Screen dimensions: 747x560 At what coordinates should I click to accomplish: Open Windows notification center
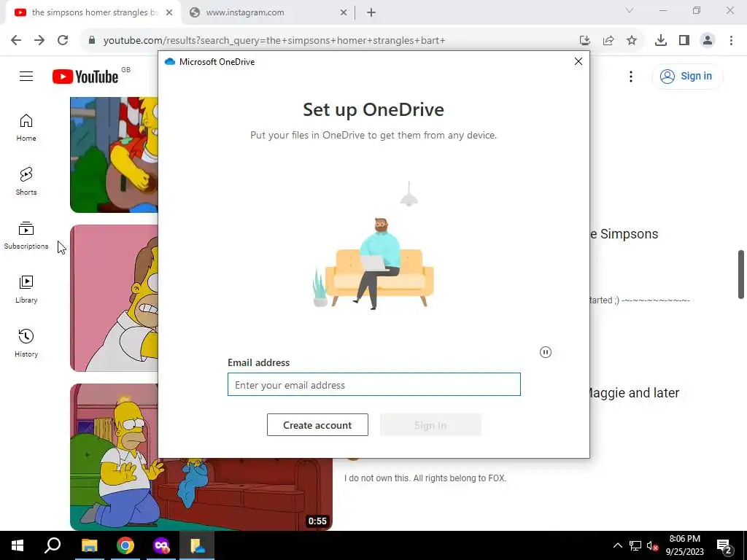(724, 545)
